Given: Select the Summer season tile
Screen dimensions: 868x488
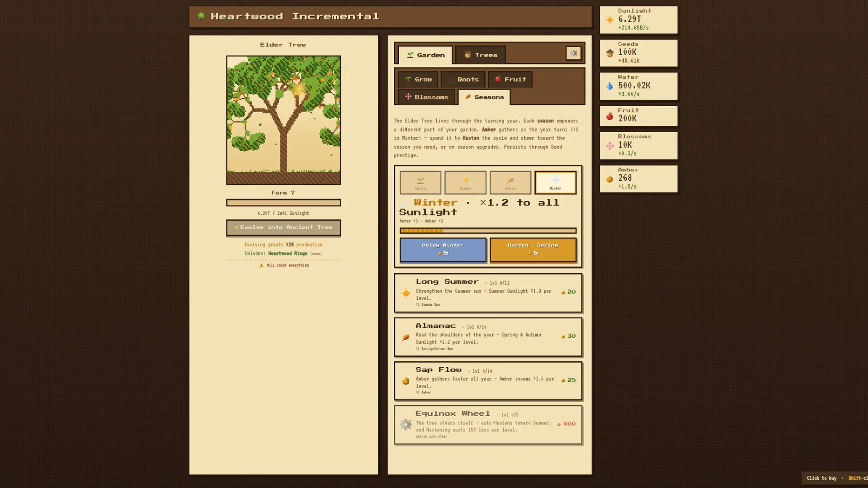Looking at the screenshot, I should coord(465,183).
